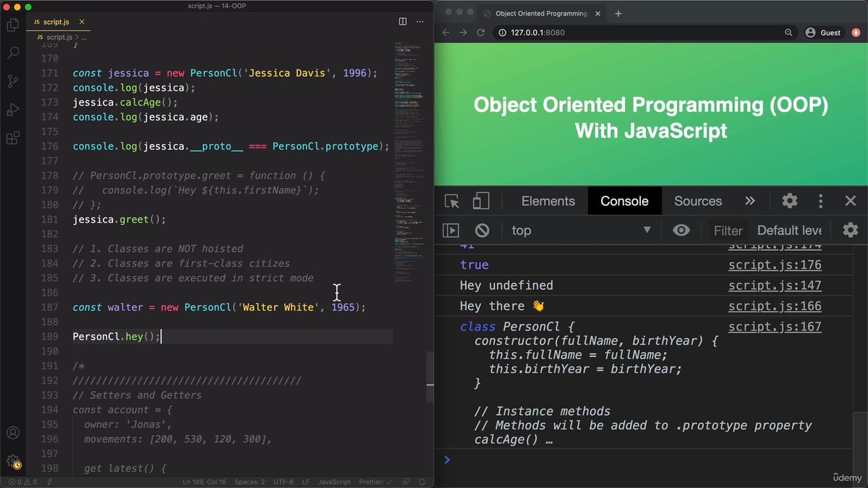Screen dimensions: 868x488
Task: Reload the 127.0.0.1 page
Action: pos(481,33)
